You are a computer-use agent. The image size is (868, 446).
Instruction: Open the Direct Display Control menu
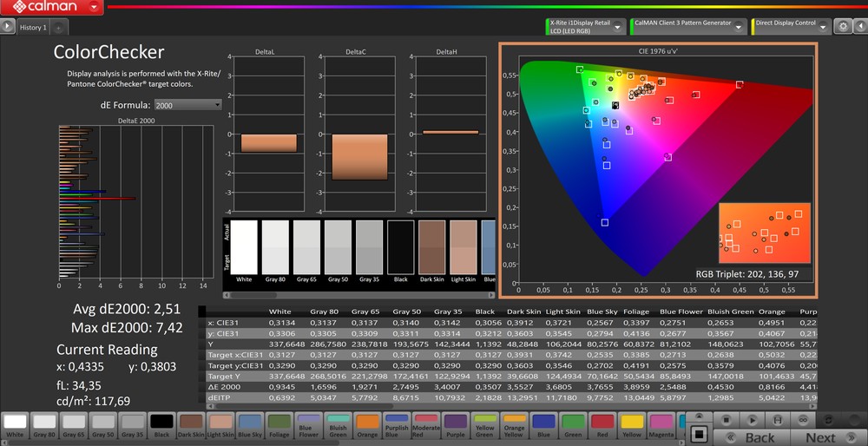(x=824, y=27)
